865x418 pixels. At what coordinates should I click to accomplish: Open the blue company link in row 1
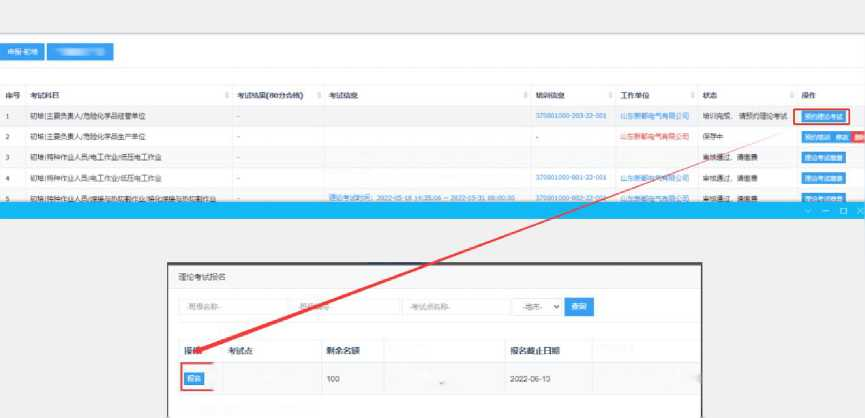pyautogui.click(x=655, y=116)
